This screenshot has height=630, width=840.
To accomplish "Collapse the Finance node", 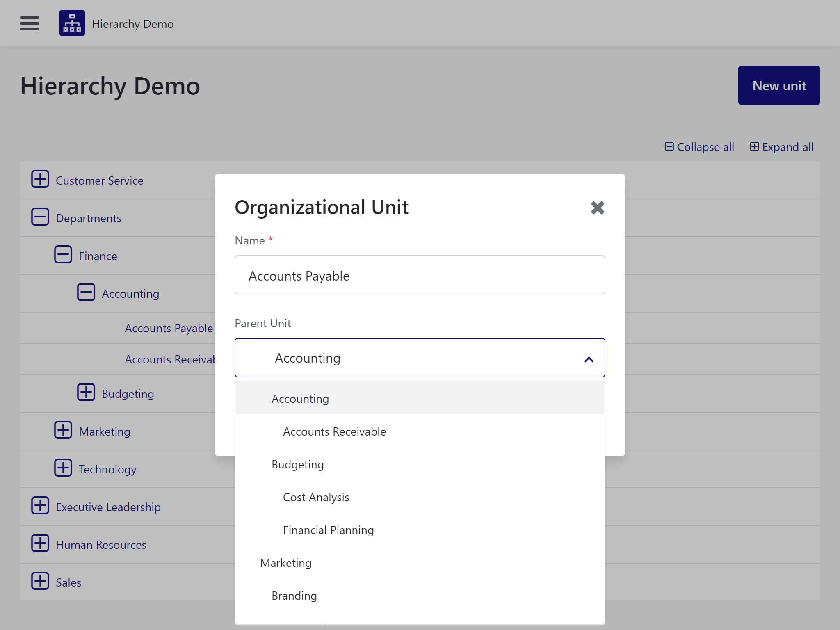I will (63, 255).
